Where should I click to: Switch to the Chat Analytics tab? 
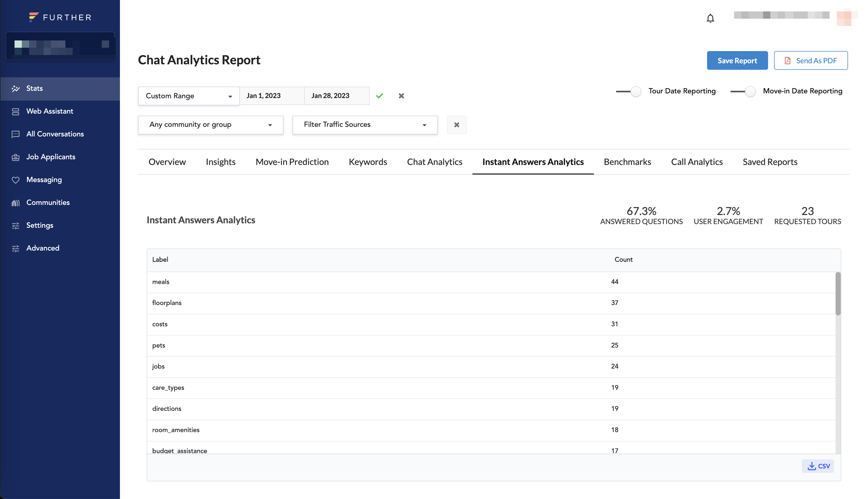(x=435, y=162)
